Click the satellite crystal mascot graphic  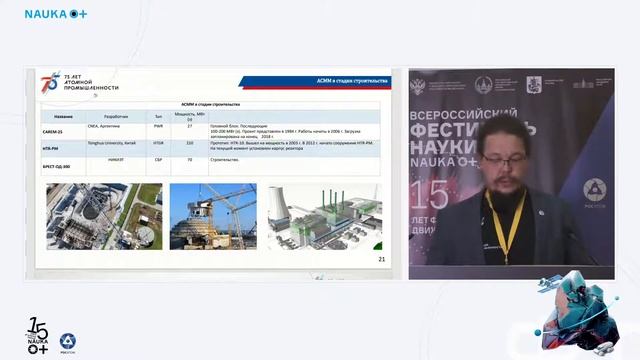click(x=578, y=313)
